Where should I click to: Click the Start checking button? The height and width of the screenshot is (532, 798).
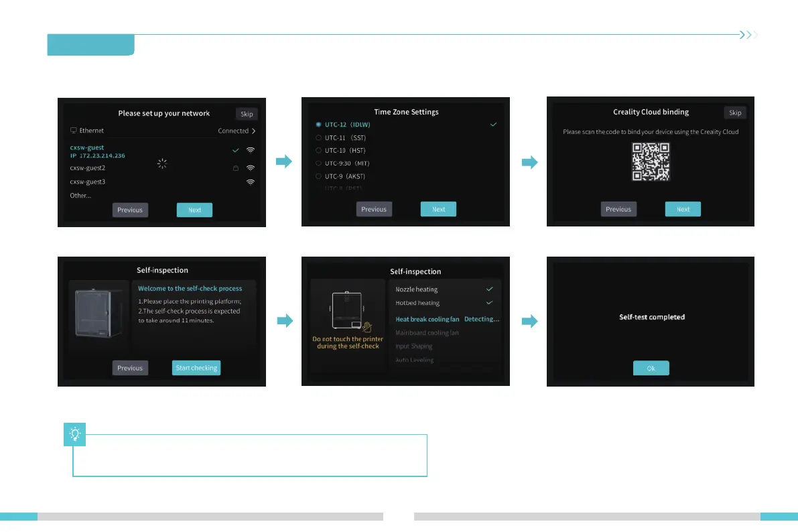(196, 368)
